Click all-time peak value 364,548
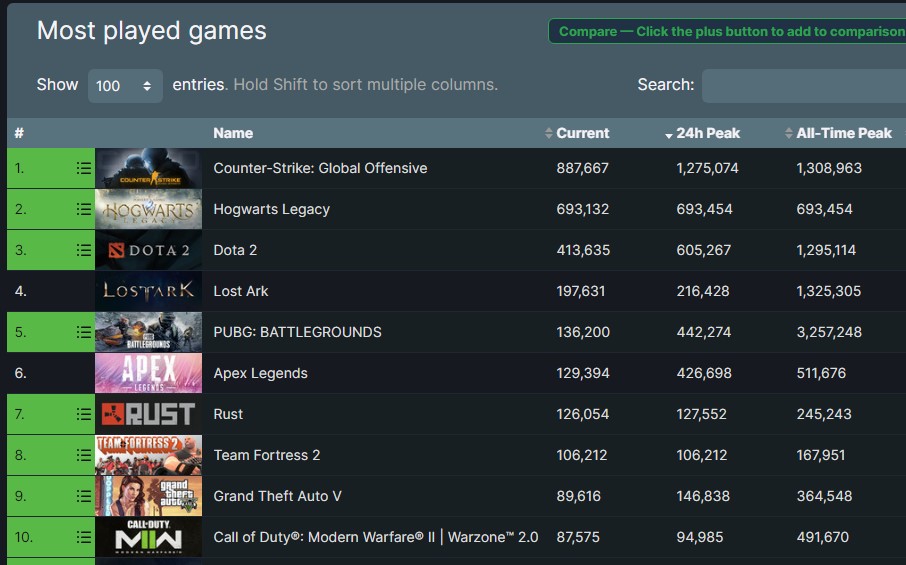 tap(825, 496)
